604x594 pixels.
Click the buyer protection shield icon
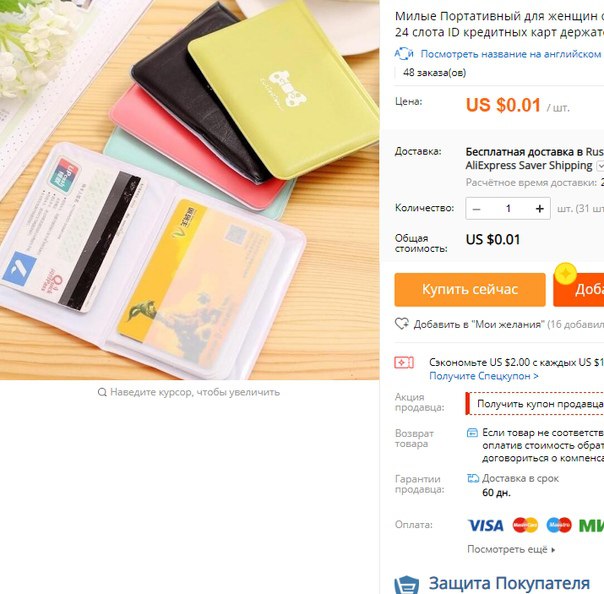tap(406, 585)
